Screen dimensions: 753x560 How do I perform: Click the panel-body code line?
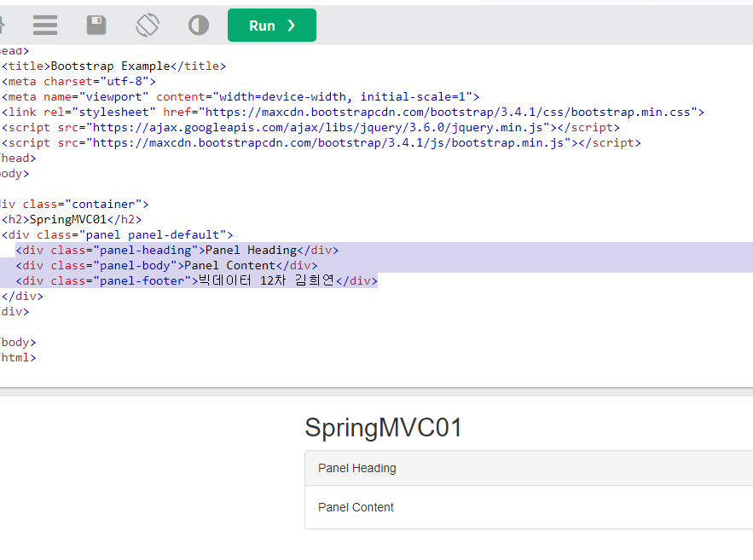tap(166, 266)
